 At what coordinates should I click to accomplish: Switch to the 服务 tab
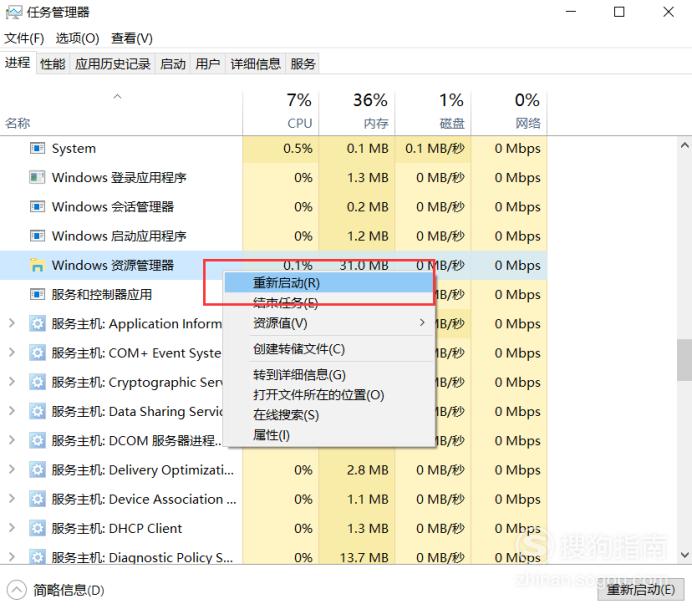coord(303,64)
